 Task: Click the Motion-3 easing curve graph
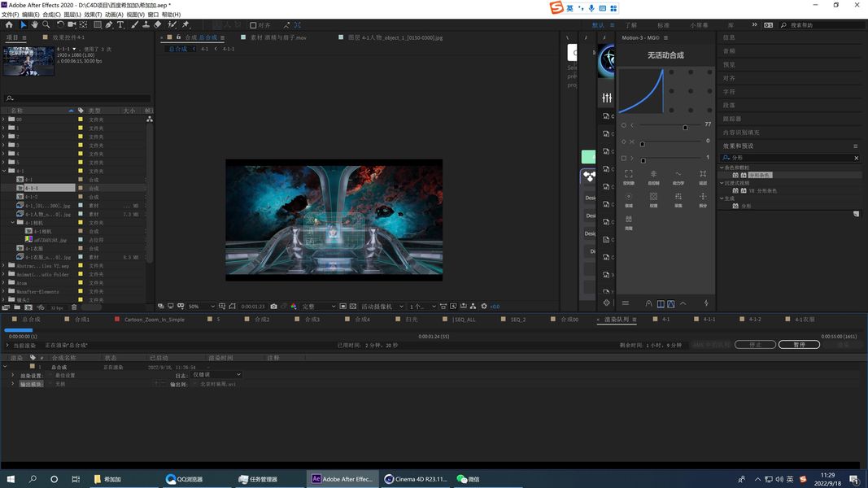point(641,91)
